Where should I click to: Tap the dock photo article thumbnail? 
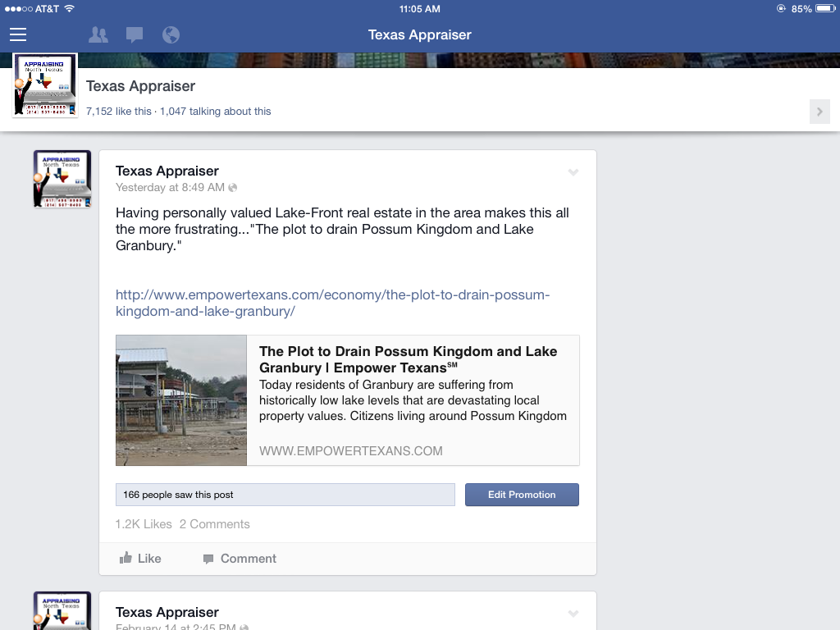[181, 400]
